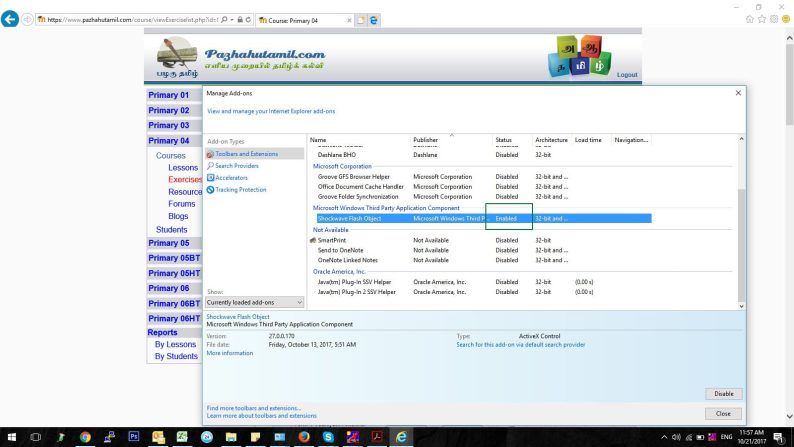Open Primary 01 in the sidebar
The image size is (794, 447).
click(x=169, y=95)
